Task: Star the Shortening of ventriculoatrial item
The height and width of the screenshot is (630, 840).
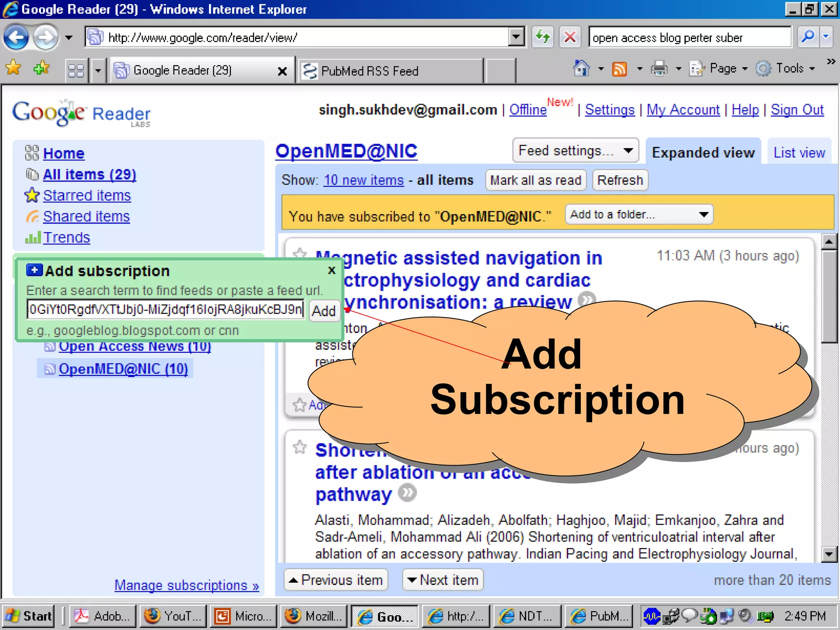Action: point(300,447)
